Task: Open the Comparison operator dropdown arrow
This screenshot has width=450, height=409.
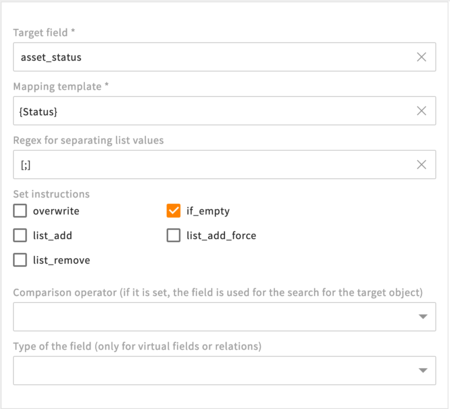Action: pyautogui.click(x=423, y=317)
